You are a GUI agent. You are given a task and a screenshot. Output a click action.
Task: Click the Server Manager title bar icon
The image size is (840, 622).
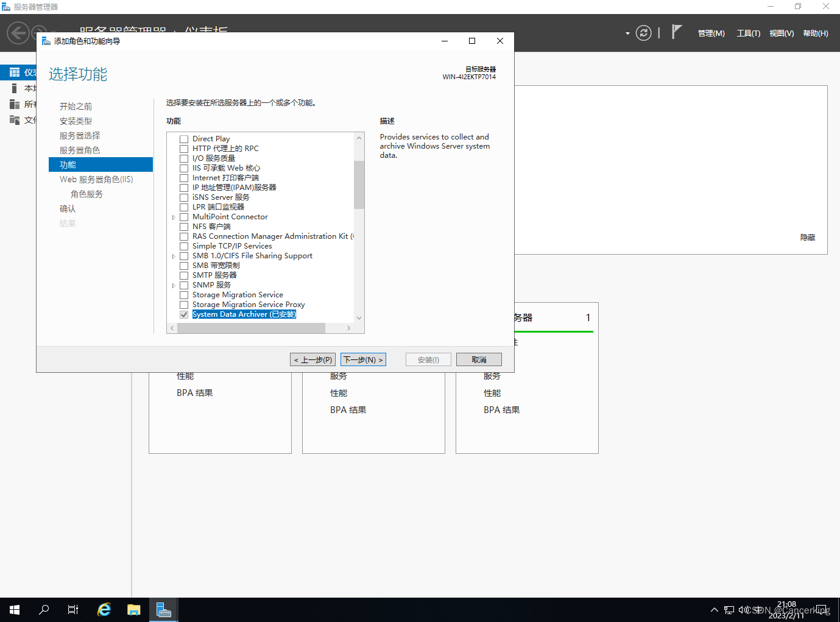(6, 7)
